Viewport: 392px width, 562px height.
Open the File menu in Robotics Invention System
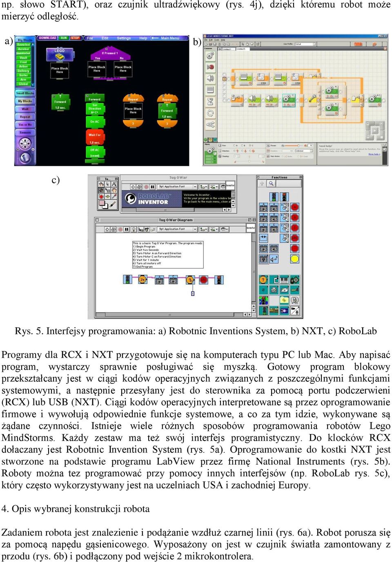[90, 38]
